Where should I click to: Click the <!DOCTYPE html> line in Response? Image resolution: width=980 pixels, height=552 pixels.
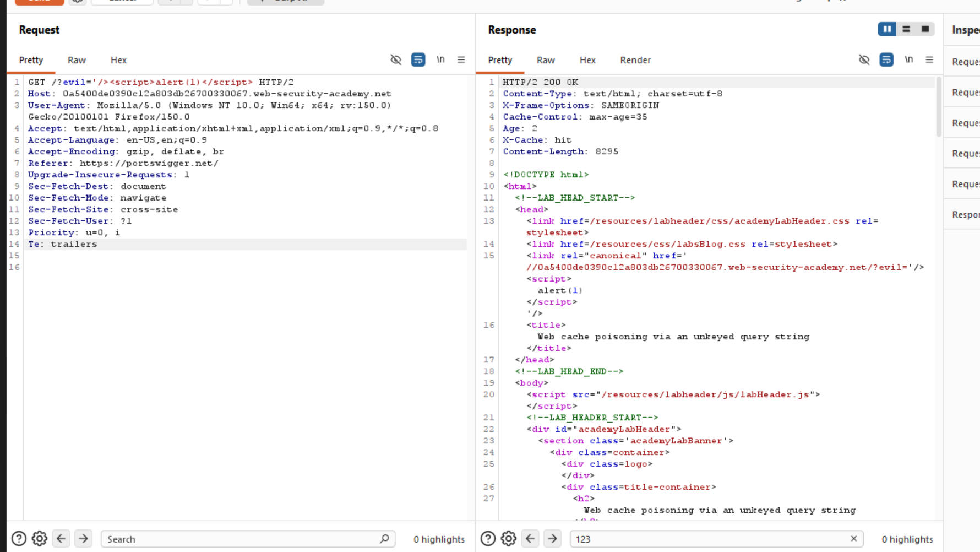coord(546,175)
